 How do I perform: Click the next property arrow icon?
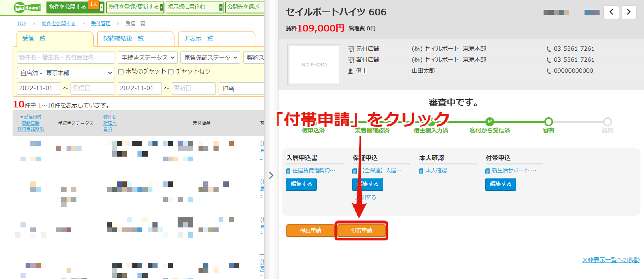[x=629, y=12]
